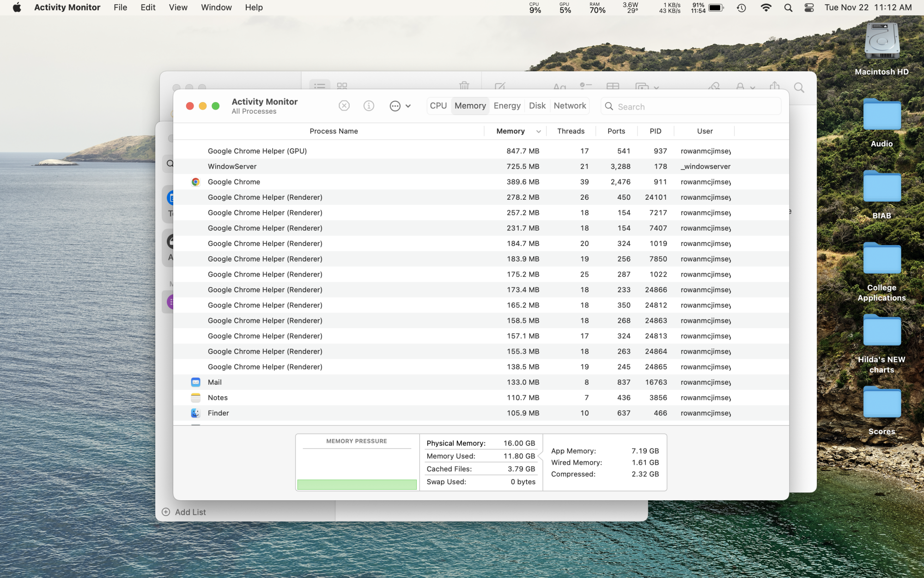Switch to the Disk tab
This screenshot has height=578, width=924.
point(537,106)
